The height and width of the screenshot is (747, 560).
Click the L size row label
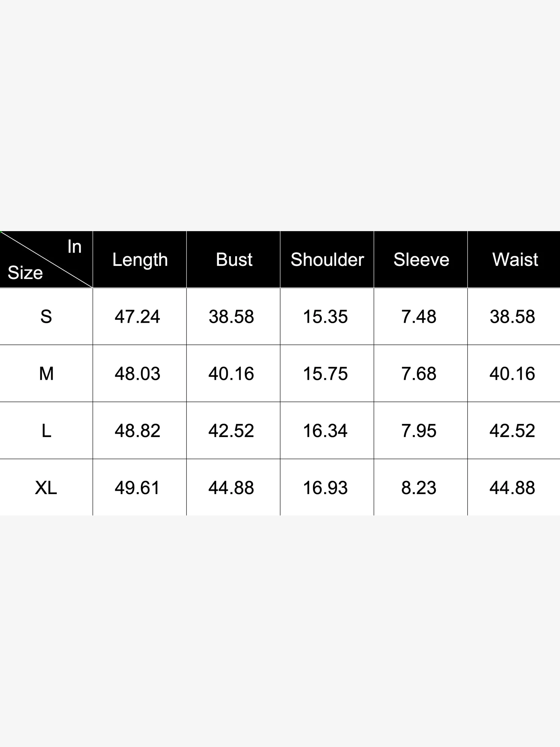pyautogui.click(x=46, y=431)
